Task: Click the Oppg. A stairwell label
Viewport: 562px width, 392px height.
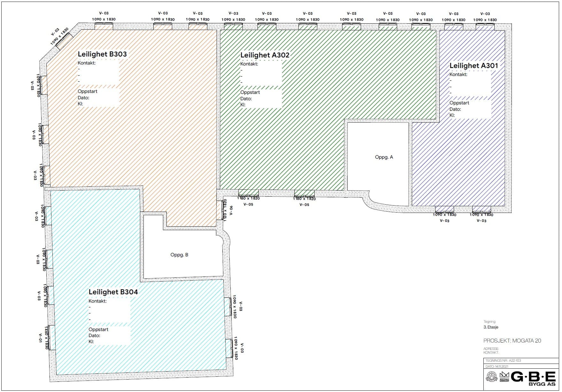Action: pos(384,157)
